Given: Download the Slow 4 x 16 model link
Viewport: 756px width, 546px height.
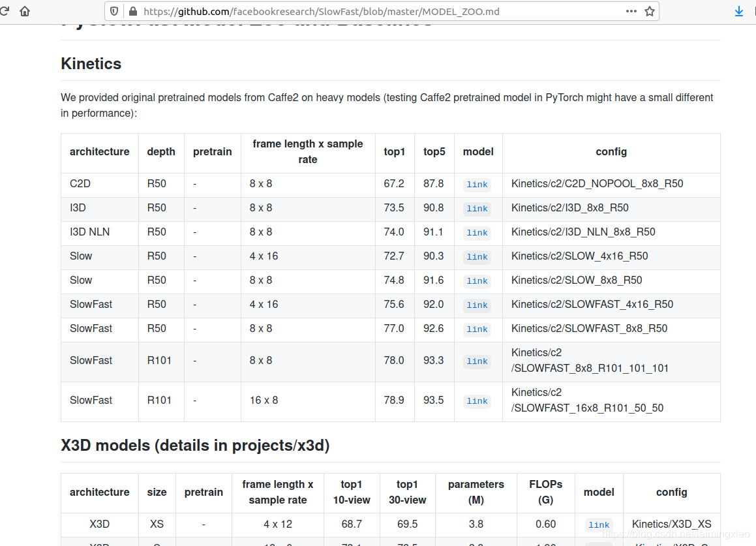Looking at the screenshot, I should pos(477,257).
